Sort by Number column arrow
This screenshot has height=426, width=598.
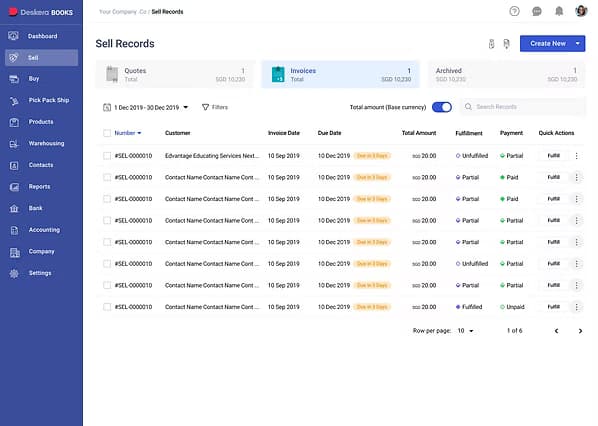tap(139, 133)
